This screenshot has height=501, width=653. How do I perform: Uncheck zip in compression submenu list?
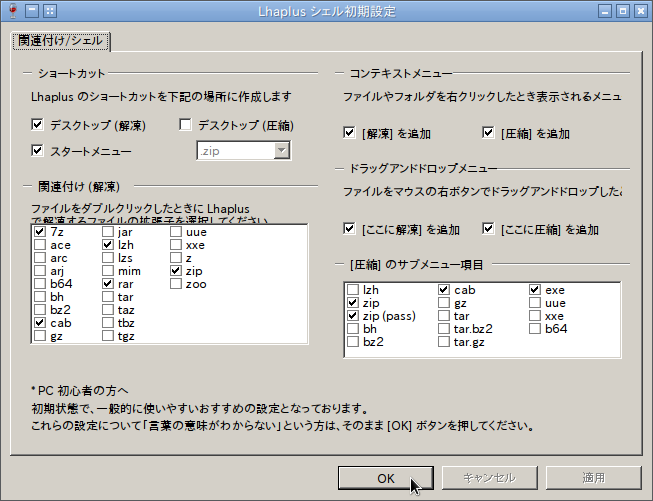(x=353, y=302)
